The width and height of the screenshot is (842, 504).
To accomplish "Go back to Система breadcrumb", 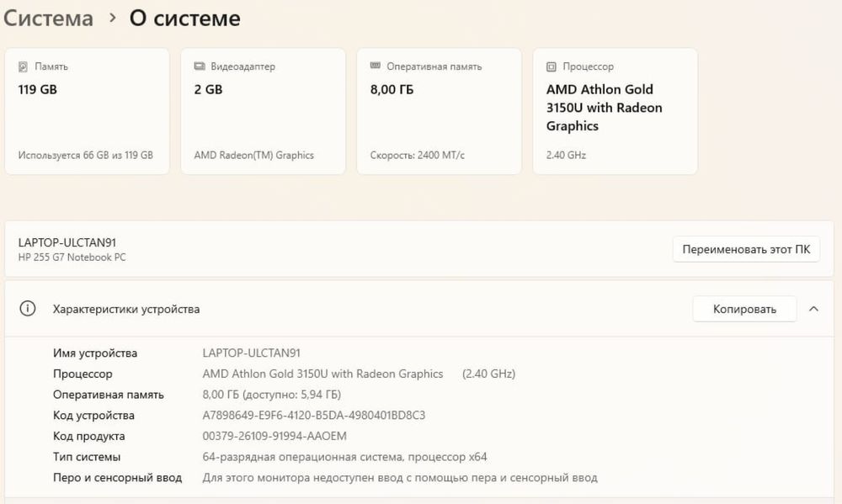I will [47, 19].
